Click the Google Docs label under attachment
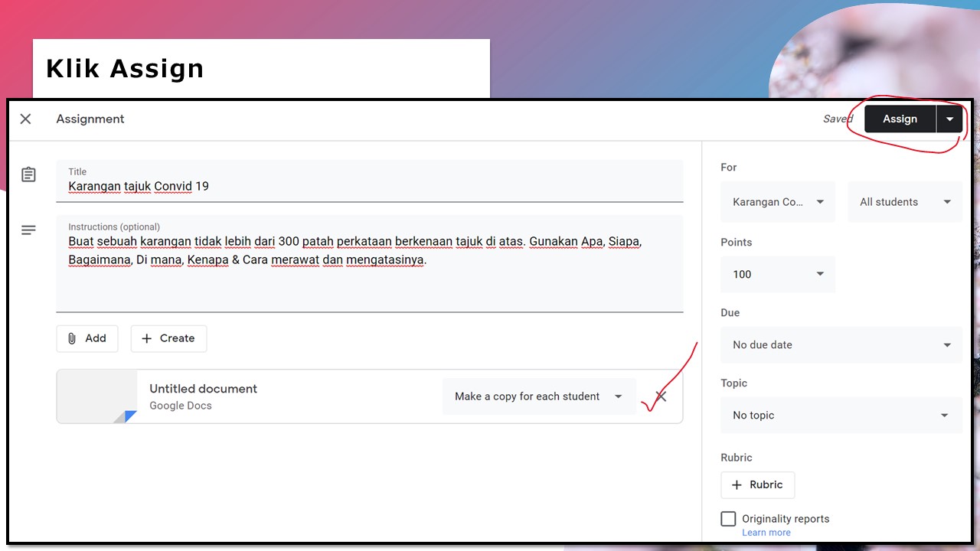 [x=181, y=406]
